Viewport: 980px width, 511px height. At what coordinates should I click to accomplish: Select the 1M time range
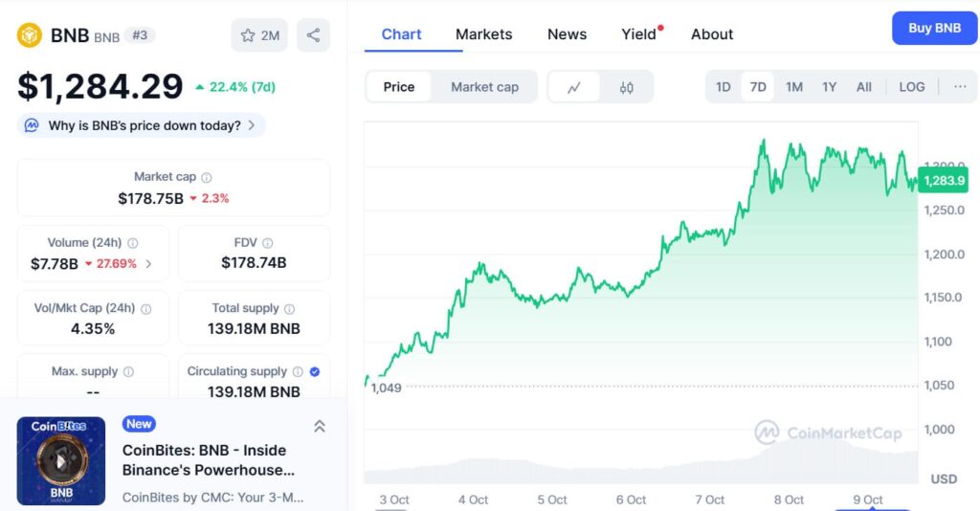(x=794, y=87)
